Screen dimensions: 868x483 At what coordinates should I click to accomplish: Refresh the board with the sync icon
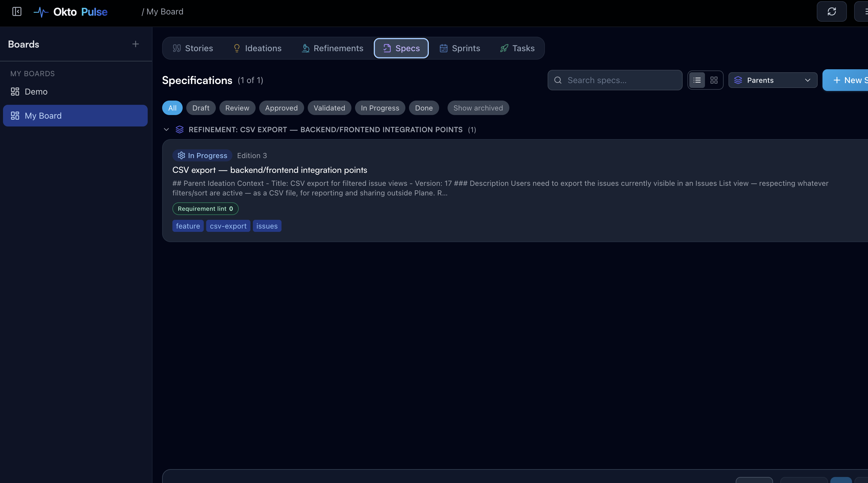832,11
